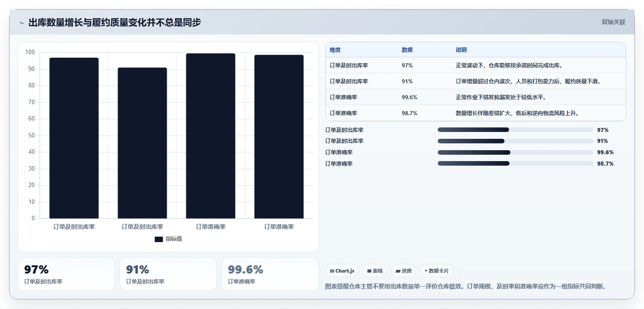The height and width of the screenshot is (309, 644).
Task: Click the 97% value beside progress bar
Action: (x=603, y=130)
